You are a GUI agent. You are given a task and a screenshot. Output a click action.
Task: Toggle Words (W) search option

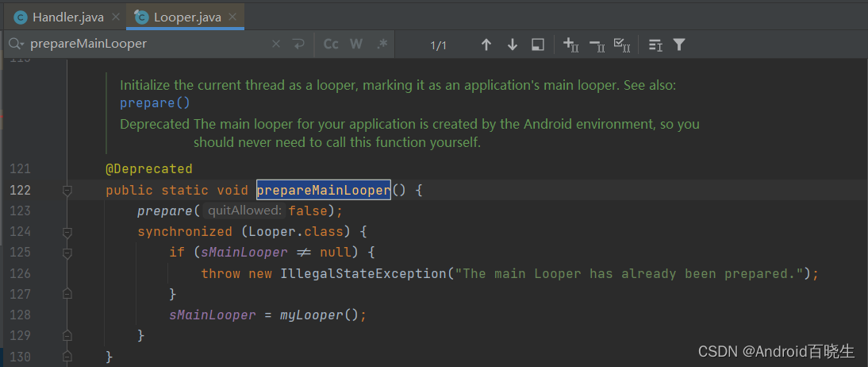[356, 44]
